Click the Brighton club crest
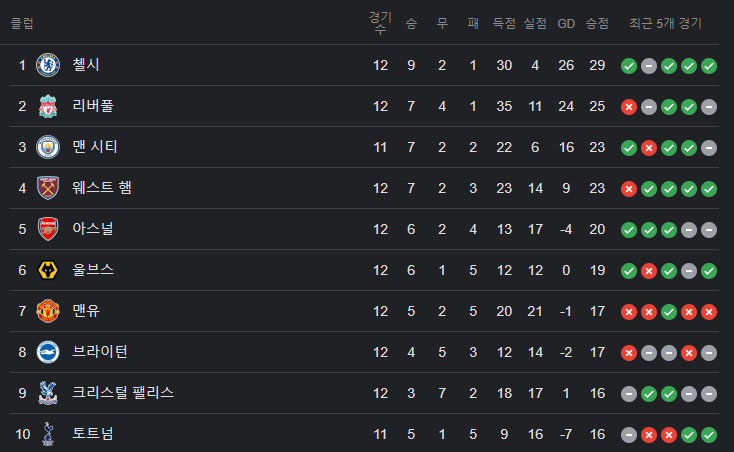734x452 pixels. 48,352
